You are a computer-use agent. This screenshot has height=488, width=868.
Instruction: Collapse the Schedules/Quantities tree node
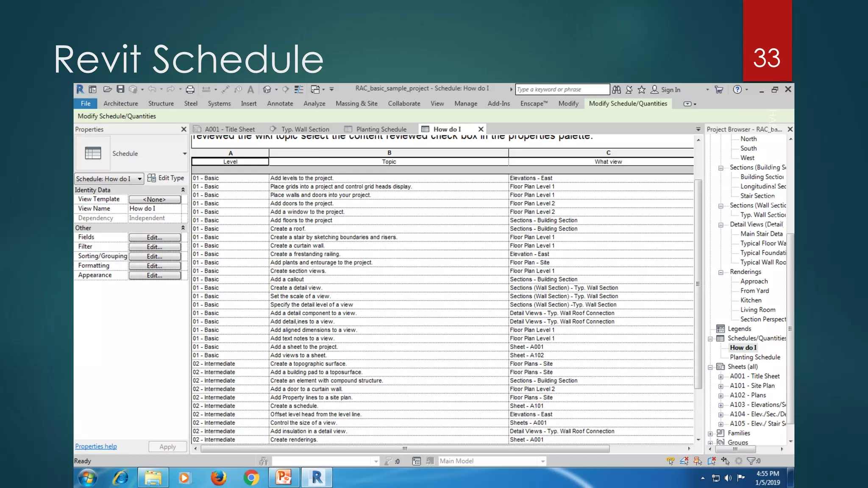point(710,339)
